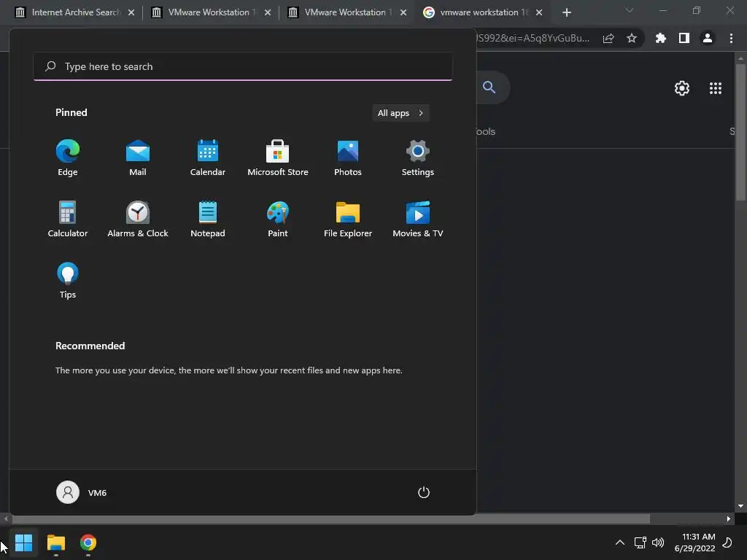Click the share page icon in address bar

(608, 38)
